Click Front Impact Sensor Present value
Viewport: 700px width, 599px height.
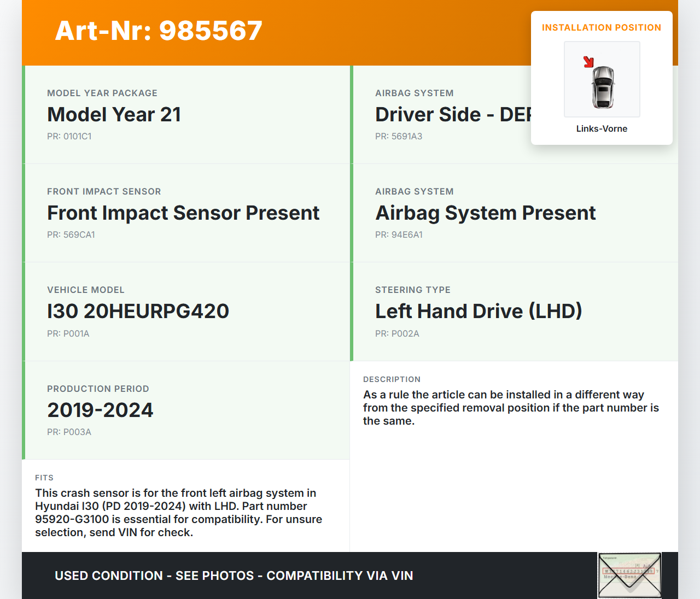(x=183, y=213)
